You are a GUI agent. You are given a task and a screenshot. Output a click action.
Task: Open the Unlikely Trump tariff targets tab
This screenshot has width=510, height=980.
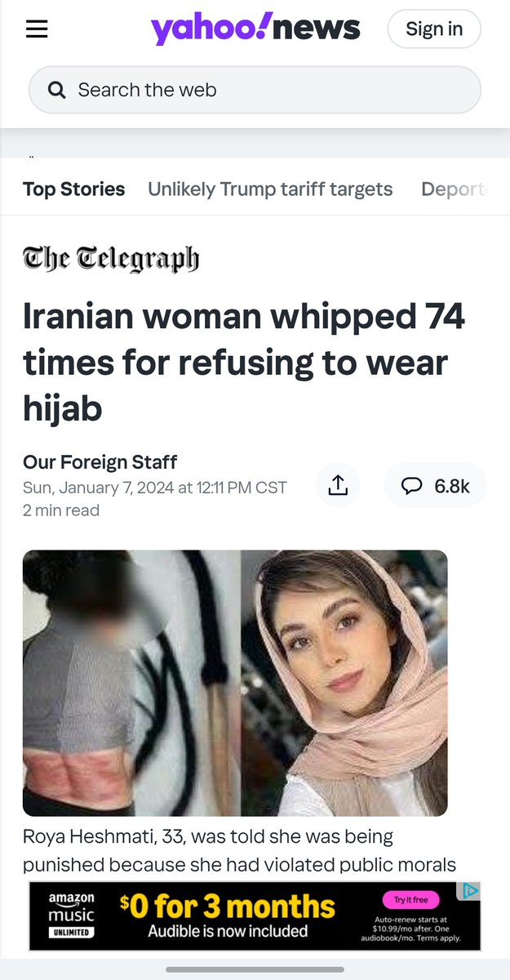pyautogui.click(x=270, y=189)
